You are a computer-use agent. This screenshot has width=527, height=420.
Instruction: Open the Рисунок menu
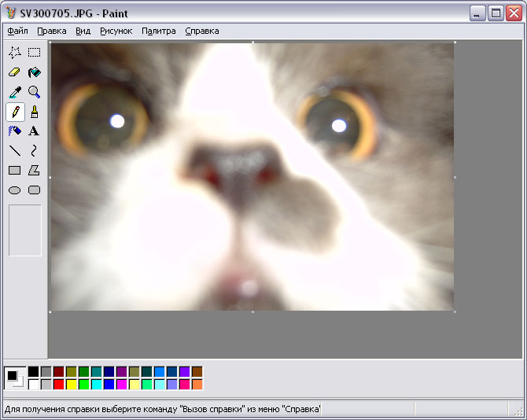116,31
